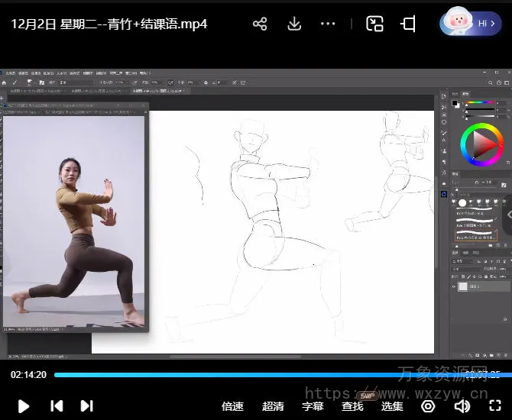Open the three-dot more options menu
Screen dimensions: 512x420
(328, 24)
